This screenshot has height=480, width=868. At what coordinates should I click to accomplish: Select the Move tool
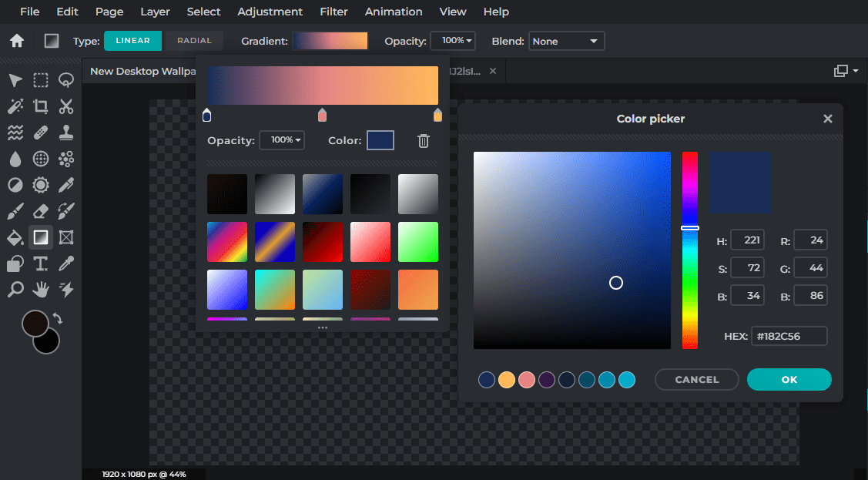click(15, 80)
